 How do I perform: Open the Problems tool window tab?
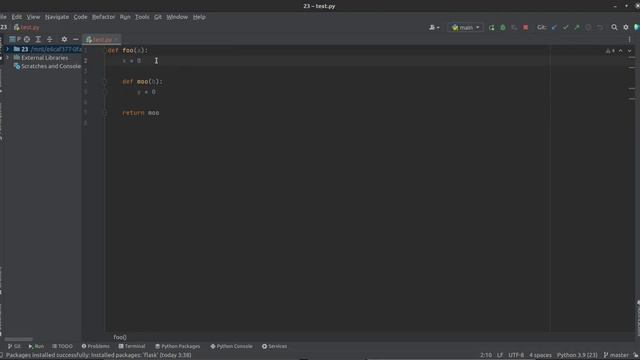click(x=96, y=346)
